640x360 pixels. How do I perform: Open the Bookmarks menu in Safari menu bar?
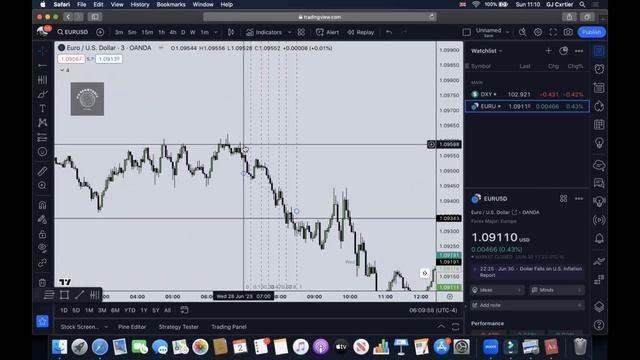coord(171,4)
